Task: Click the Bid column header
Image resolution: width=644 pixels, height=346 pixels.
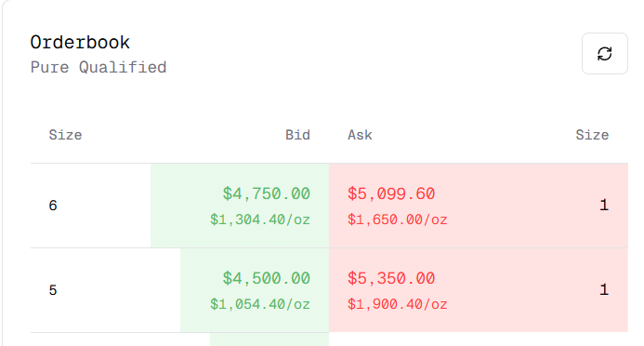Action: pos(297,135)
